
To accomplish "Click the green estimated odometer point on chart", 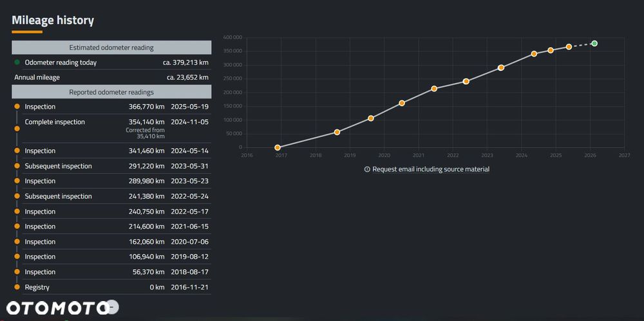I will (594, 44).
